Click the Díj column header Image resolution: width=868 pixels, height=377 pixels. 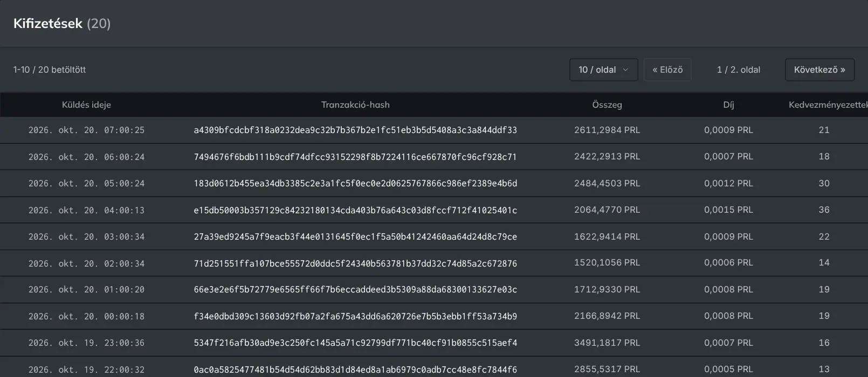click(728, 105)
